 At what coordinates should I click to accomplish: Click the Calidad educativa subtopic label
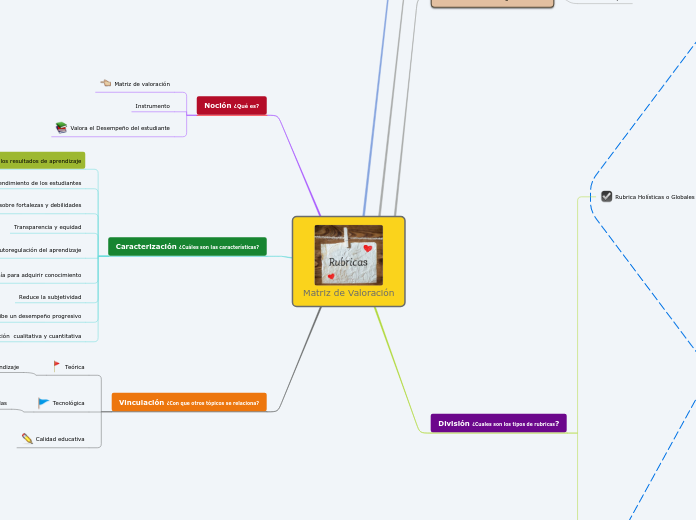click(60, 439)
